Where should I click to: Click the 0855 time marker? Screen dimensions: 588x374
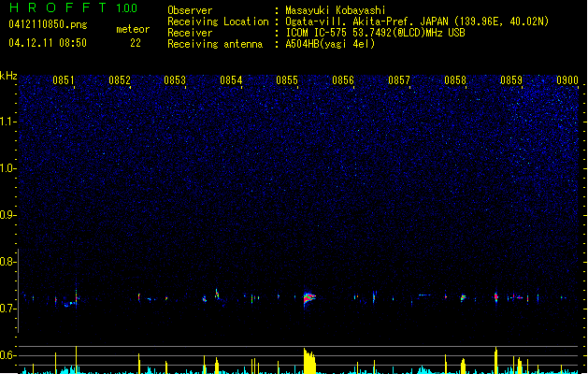click(x=287, y=80)
